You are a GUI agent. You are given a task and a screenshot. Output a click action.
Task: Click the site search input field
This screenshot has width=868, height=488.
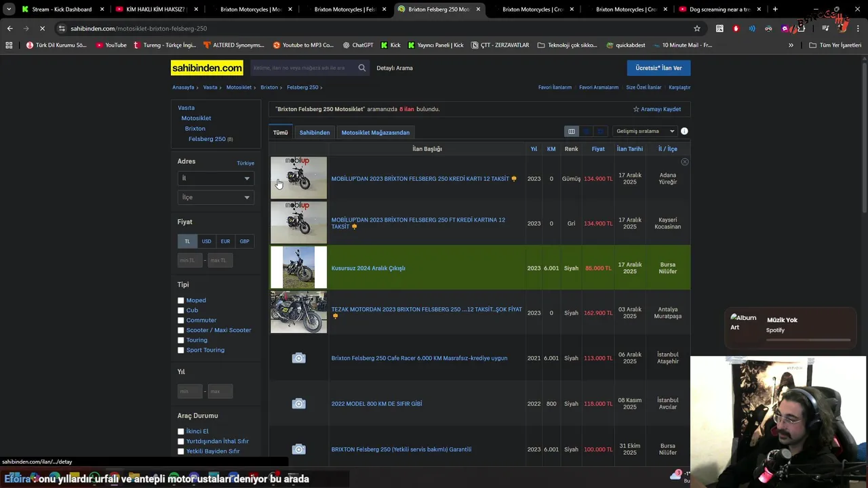tap(303, 68)
